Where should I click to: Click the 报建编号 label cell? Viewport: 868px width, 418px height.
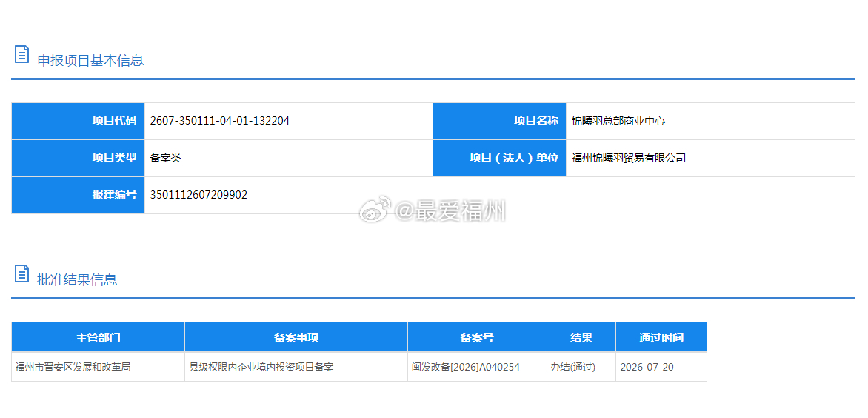click(x=78, y=195)
